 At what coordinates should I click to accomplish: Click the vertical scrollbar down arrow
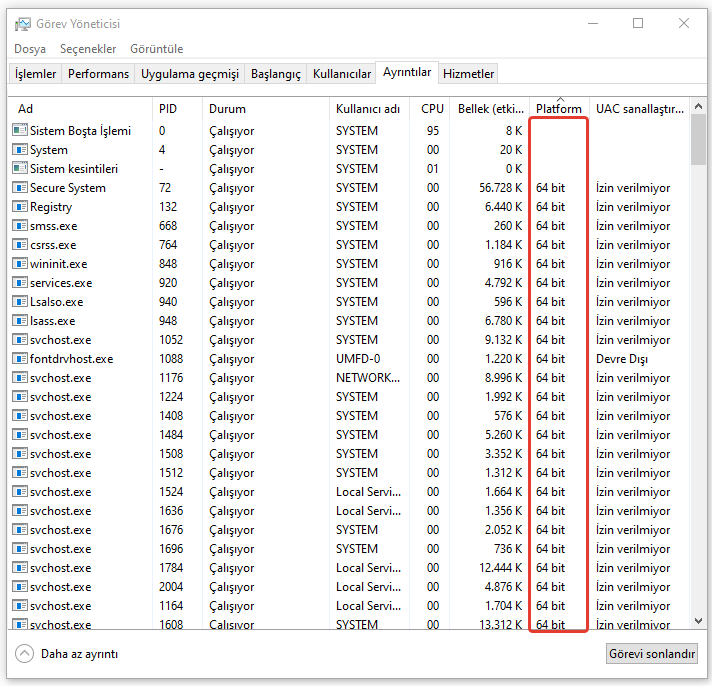click(698, 623)
